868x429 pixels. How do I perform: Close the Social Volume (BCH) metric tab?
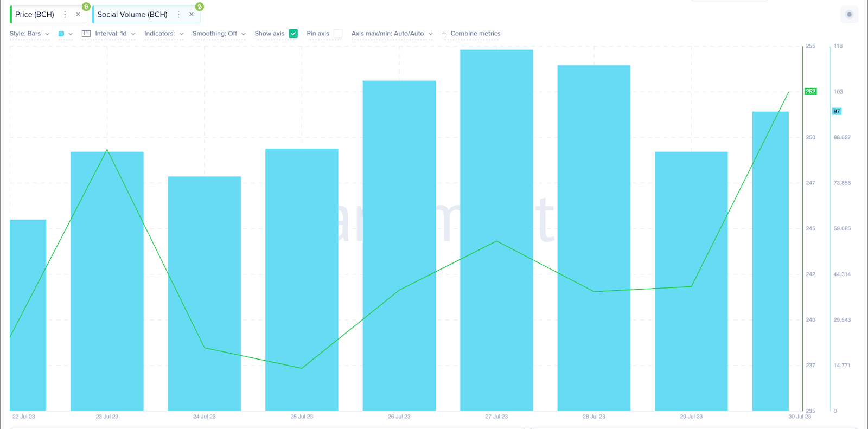point(192,15)
